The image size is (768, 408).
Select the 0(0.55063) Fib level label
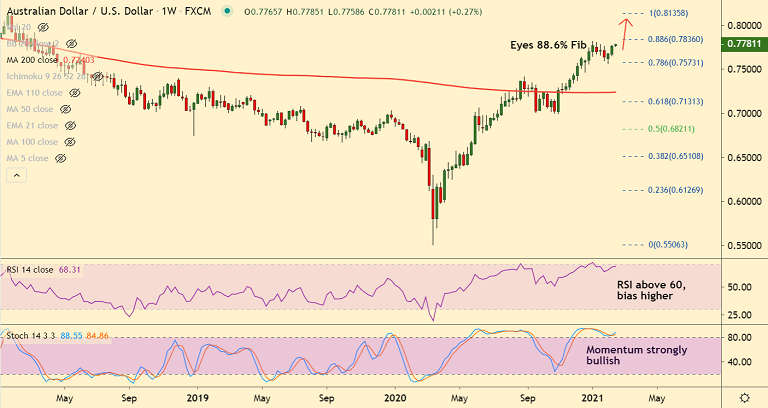click(x=668, y=244)
